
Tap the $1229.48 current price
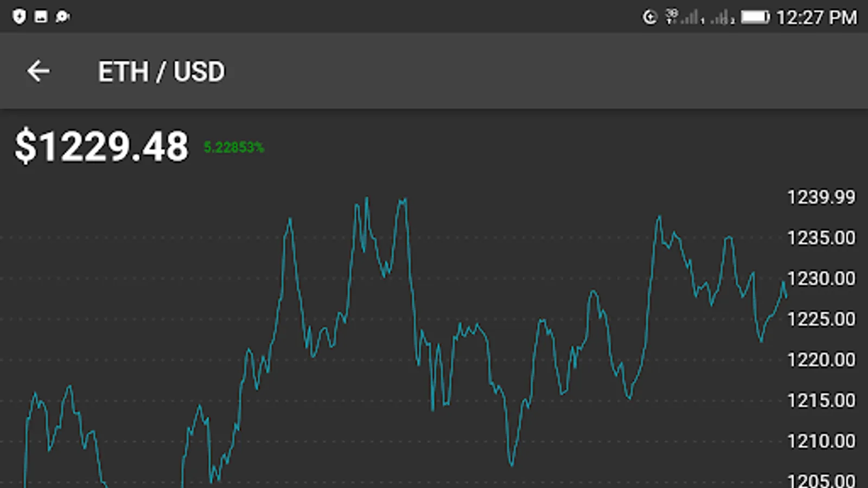(101, 146)
